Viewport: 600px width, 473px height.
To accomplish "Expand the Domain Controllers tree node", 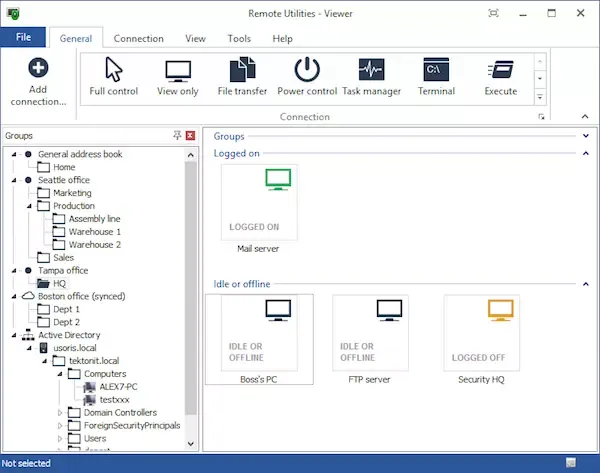I will click(x=59, y=412).
